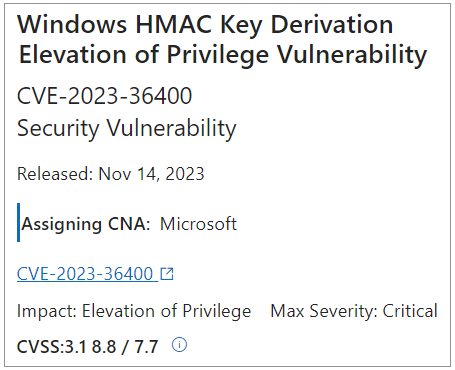Click the Elevation of Privilege impact value
This screenshot has width=455, height=370.
coord(166,311)
